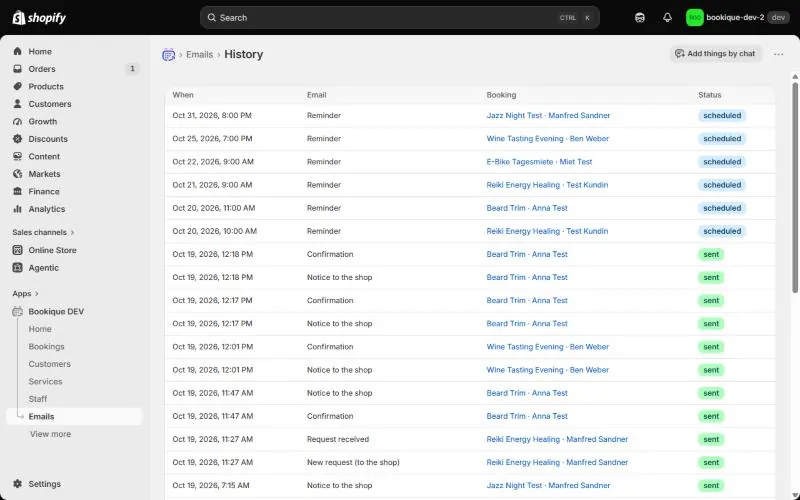
Task: Click the Customers person icon
Action: 17,104
